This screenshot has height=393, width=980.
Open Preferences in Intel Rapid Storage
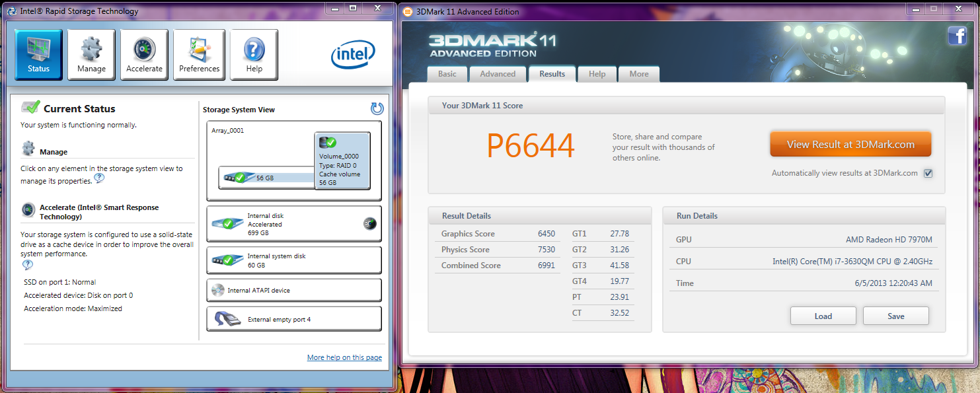tap(199, 55)
